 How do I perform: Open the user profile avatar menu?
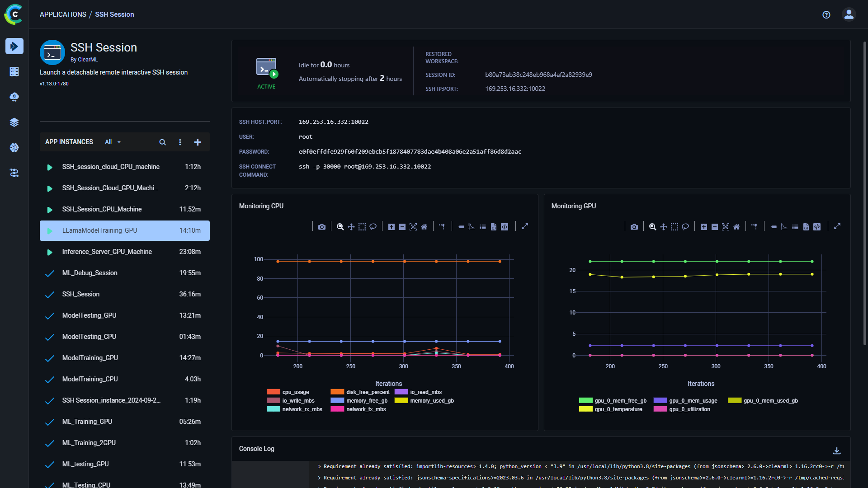tap(849, 14)
